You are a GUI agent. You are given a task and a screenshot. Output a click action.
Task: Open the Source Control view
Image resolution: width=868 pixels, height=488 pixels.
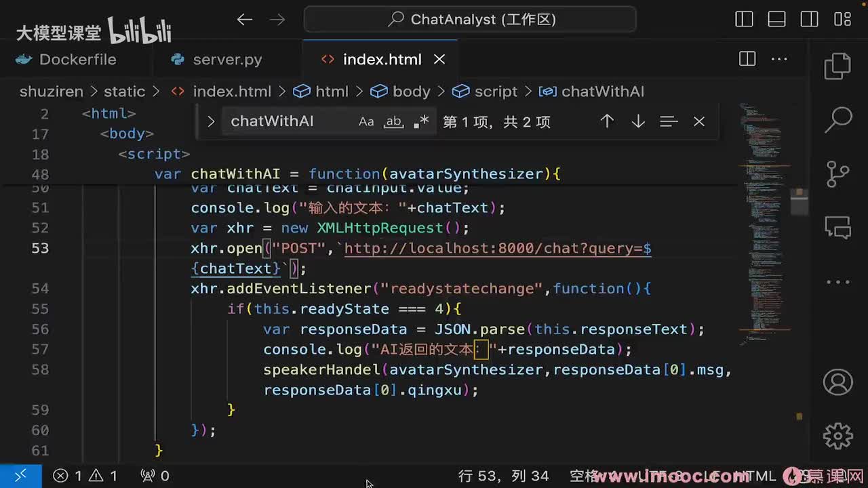[x=838, y=174]
